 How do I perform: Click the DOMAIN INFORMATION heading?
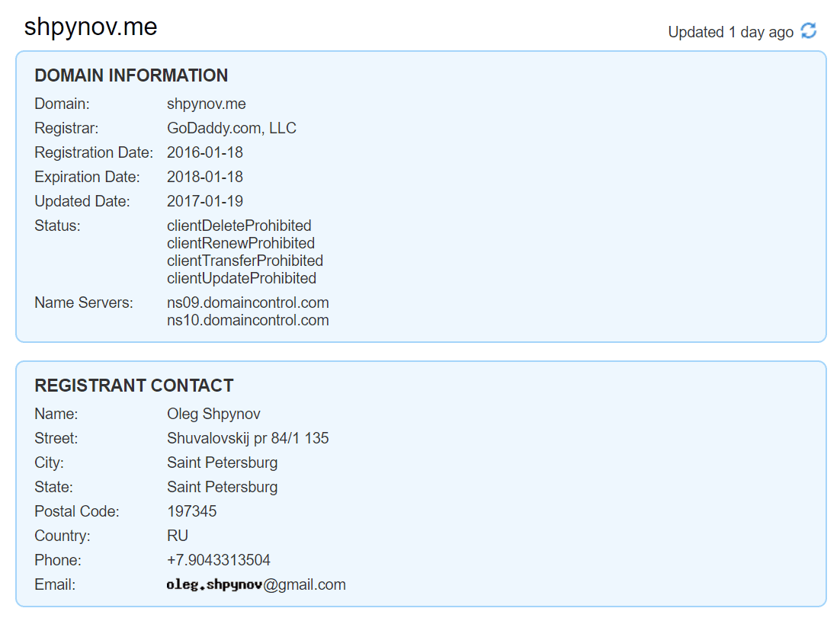(x=131, y=75)
